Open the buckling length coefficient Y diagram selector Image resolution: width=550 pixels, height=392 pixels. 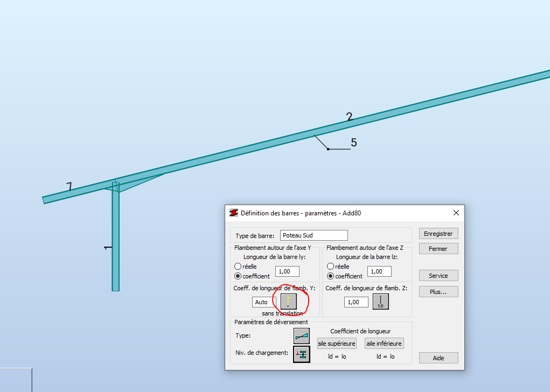tap(289, 302)
